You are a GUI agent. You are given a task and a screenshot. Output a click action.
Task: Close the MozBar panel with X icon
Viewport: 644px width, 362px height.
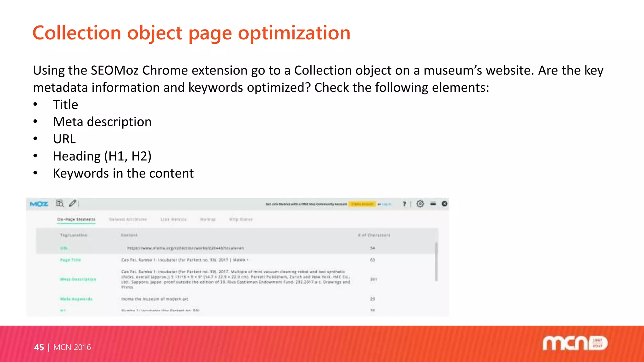click(444, 204)
